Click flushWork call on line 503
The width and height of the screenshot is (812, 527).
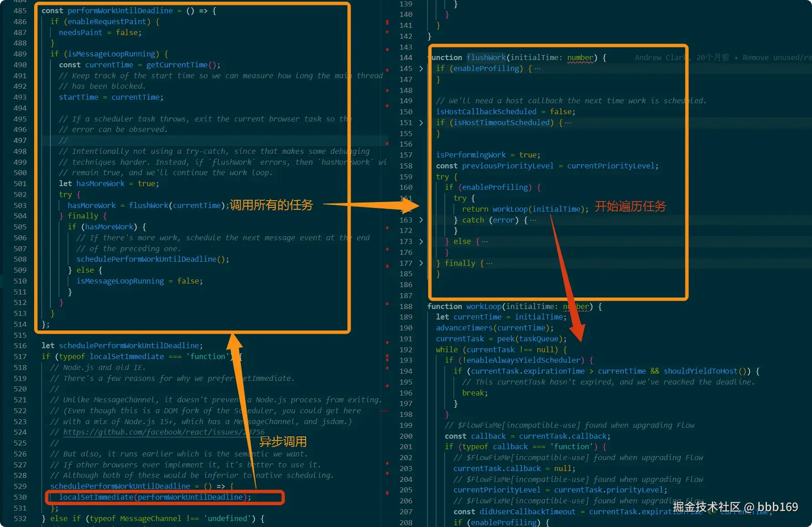tap(148, 206)
